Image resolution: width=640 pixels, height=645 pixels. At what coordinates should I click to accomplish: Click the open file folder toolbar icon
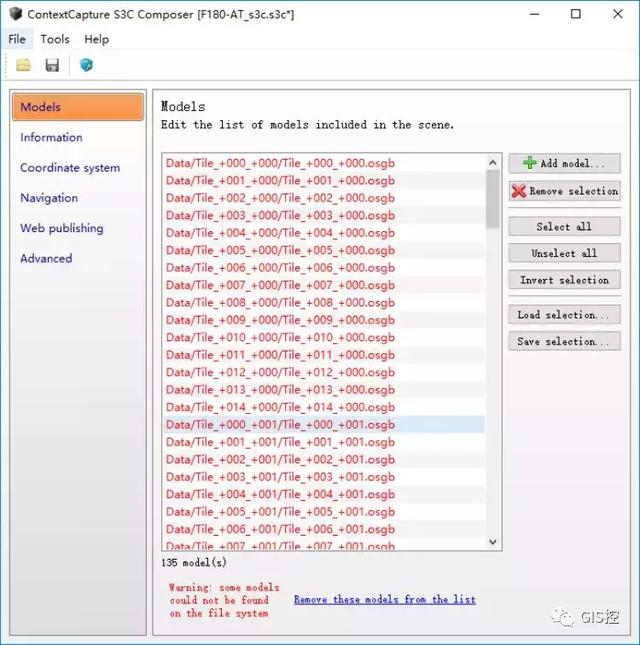(x=23, y=65)
